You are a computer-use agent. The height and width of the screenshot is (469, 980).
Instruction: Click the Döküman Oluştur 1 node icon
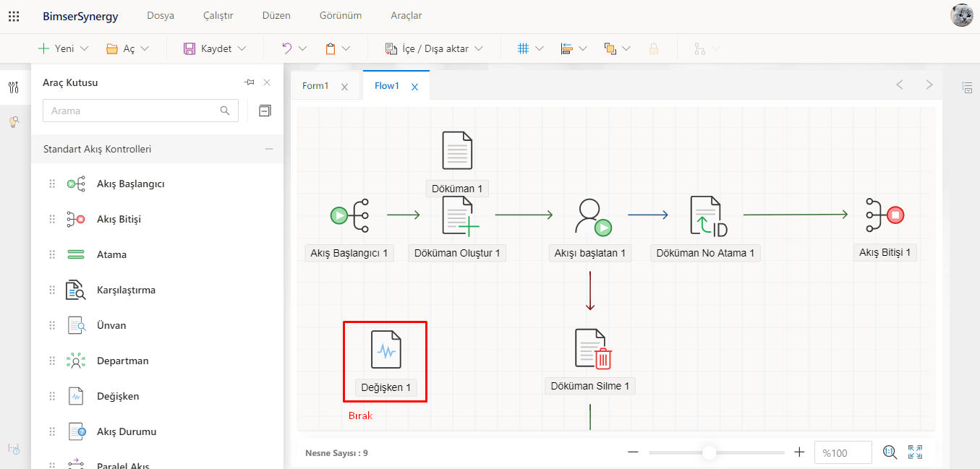coord(459,216)
